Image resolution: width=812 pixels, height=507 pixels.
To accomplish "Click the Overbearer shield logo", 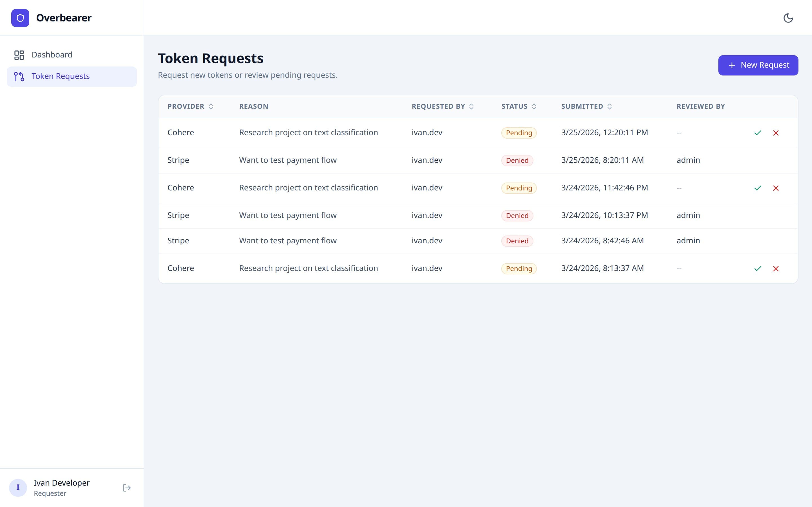I will pyautogui.click(x=20, y=18).
